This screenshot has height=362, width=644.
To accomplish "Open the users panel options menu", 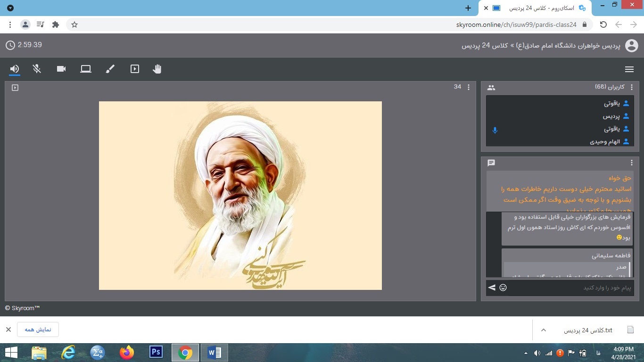I will pos(632,87).
